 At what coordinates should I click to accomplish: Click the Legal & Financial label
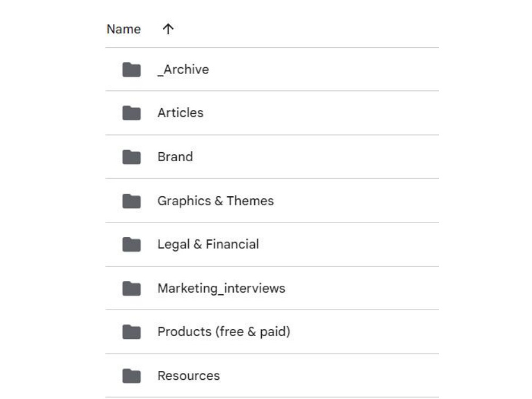(208, 244)
